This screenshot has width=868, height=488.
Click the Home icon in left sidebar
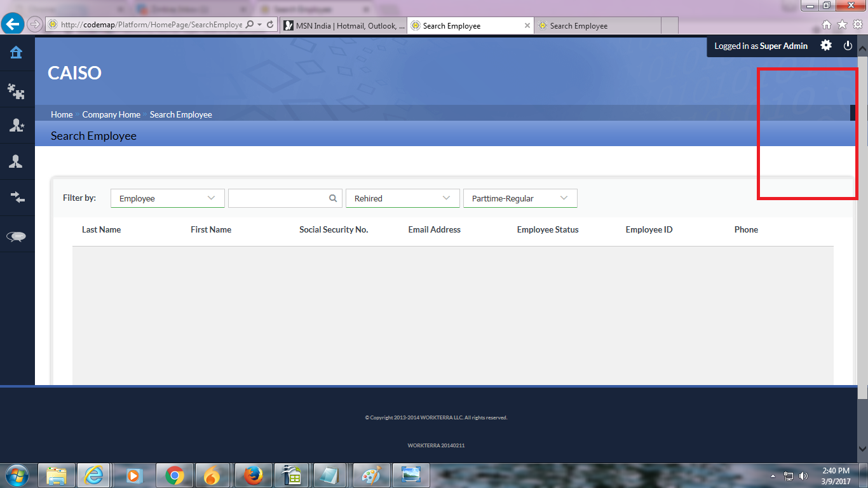pyautogui.click(x=17, y=53)
